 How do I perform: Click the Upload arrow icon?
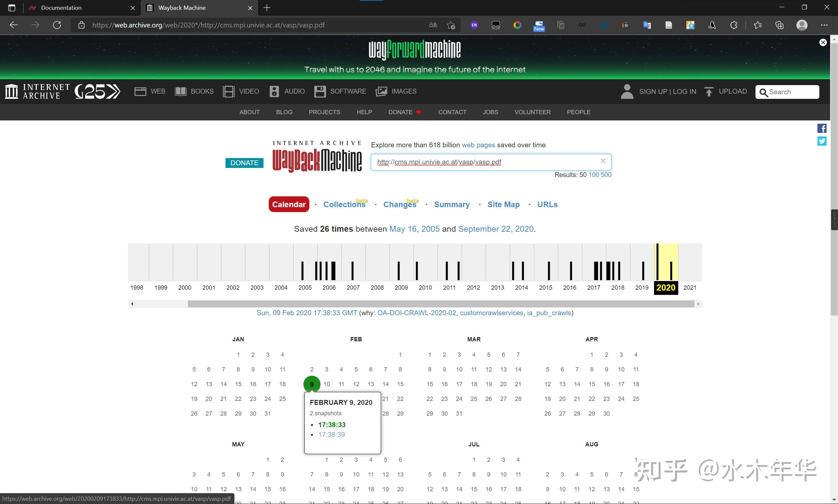709,92
